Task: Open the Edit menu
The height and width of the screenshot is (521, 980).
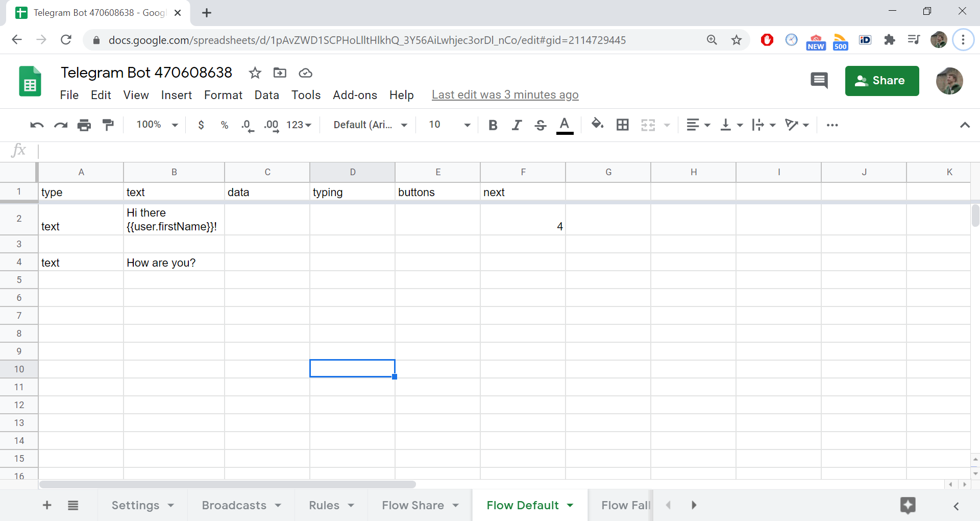Action: [x=101, y=95]
